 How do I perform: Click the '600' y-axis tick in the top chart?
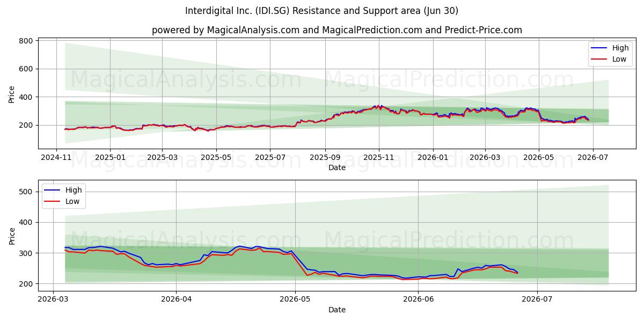tap(27, 69)
